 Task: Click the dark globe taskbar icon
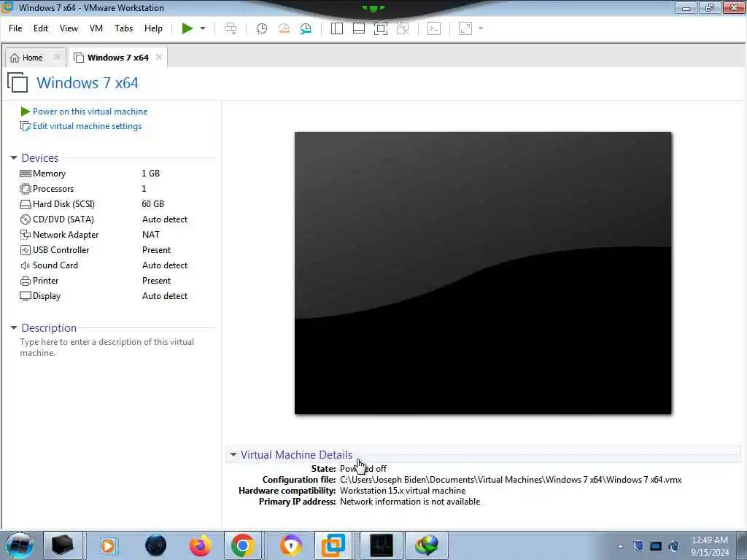tap(155, 545)
